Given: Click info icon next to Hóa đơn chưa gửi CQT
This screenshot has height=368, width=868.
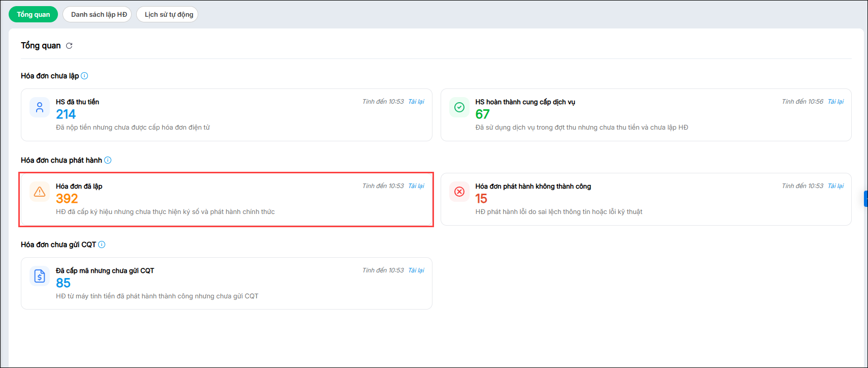Looking at the screenshot, I should pos(102,244).
